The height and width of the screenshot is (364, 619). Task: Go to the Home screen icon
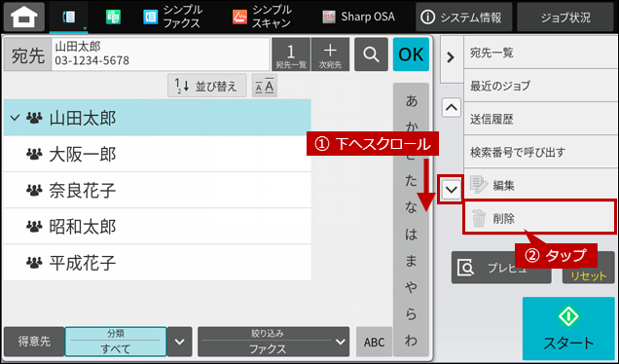point(24,17)
